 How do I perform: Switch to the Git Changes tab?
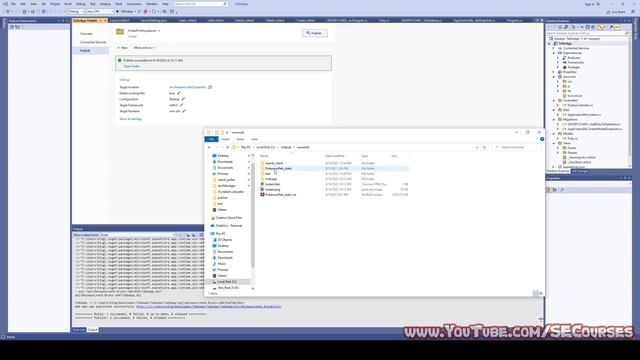580,171
